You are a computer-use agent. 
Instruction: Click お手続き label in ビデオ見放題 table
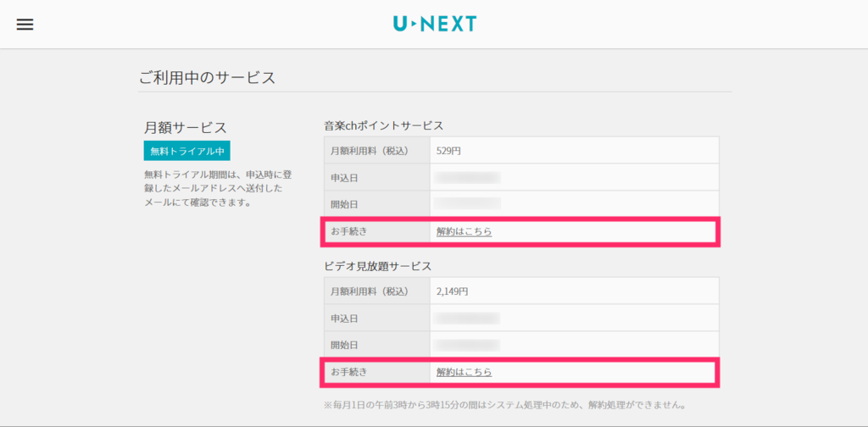tap(348, 372)
